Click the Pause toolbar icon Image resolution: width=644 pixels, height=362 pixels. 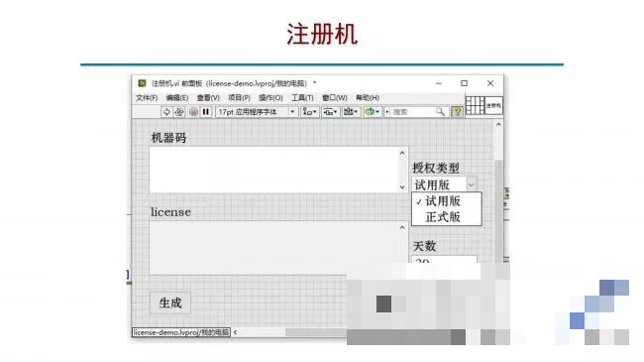click(206, 112)
